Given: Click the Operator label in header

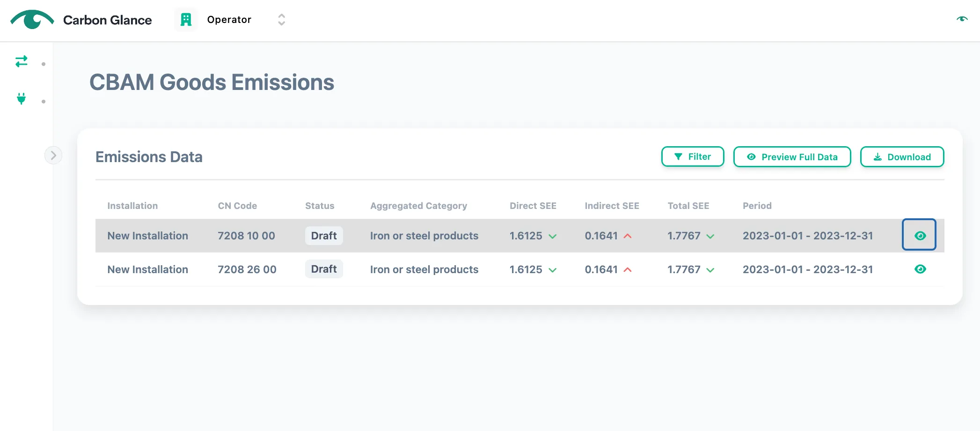Looking at the screenshot, I should pos(229,20).
